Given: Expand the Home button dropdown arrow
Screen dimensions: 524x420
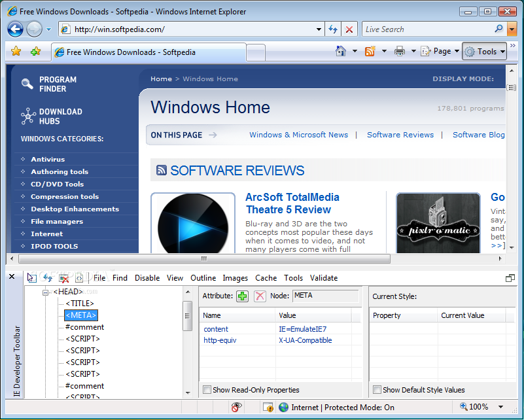Looking at the screenshot, I should [x=355, y=52].
